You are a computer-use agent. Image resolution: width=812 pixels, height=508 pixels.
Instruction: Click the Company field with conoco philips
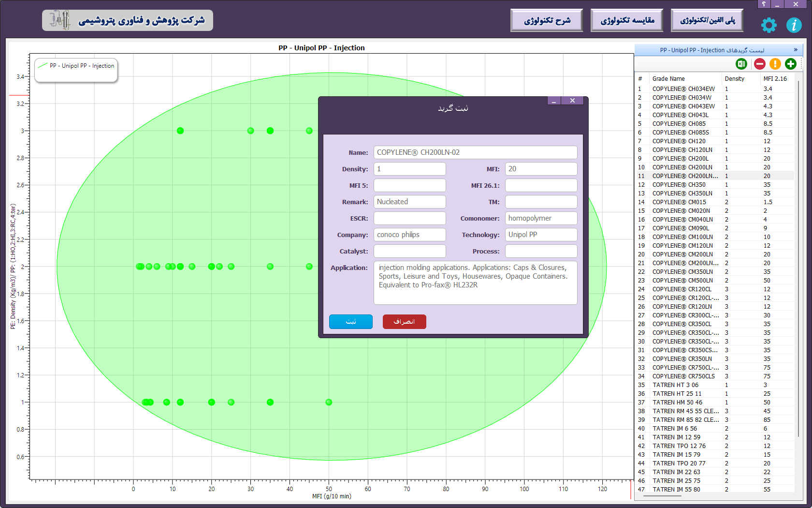click(410, 235)
